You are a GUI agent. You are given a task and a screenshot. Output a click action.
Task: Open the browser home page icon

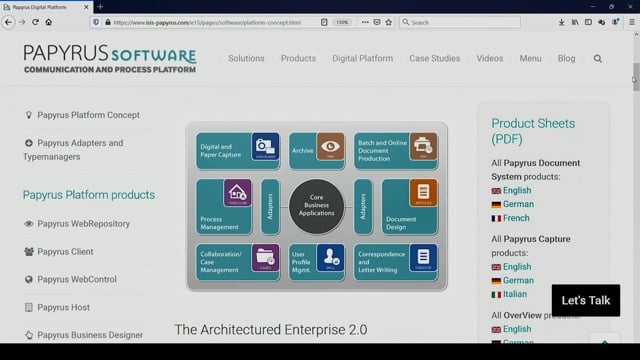[49, 22]
